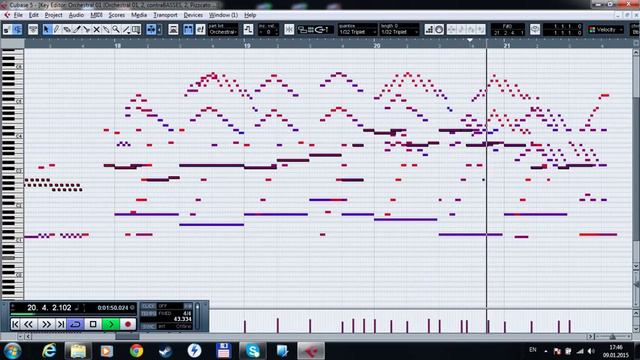The height and width of the screenshot is (360, 640).
Task: Click the 20. 4. 2.102 position display
Action: [x=49, y=308]
